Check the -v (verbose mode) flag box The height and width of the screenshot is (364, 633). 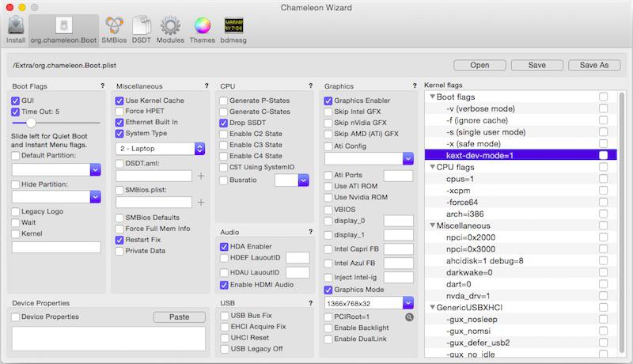coord(603,108)
